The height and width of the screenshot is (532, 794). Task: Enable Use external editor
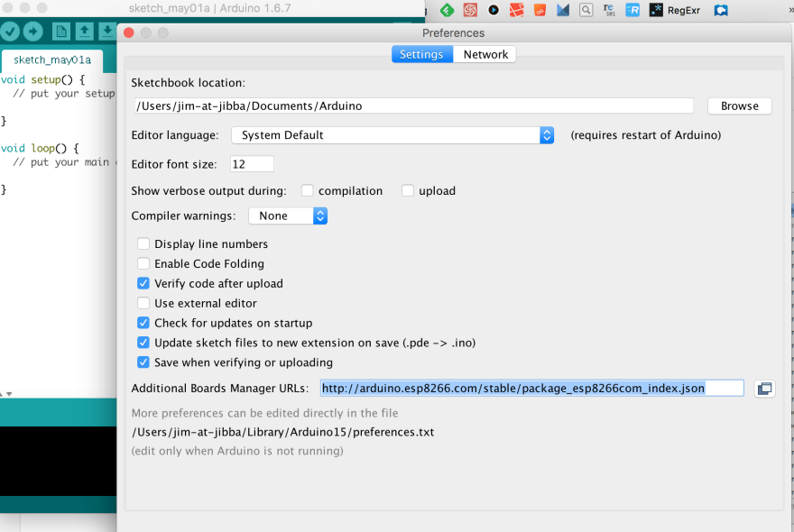point(143,303)
